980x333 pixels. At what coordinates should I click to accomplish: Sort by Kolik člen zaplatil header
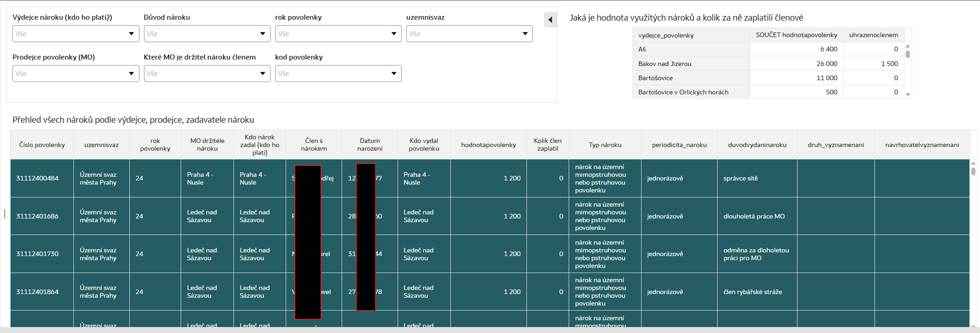(x=548, y=145)
